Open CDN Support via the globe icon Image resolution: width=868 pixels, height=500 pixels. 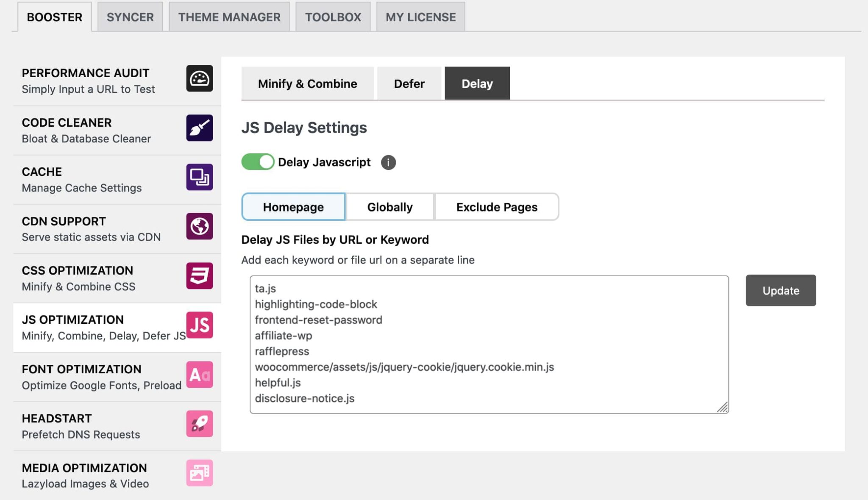coord(199,227)
